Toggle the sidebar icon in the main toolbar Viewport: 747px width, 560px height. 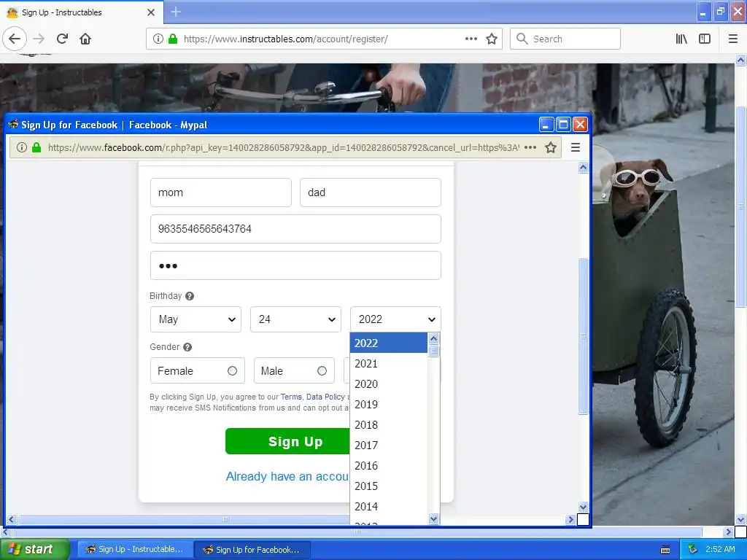[705, 39]
